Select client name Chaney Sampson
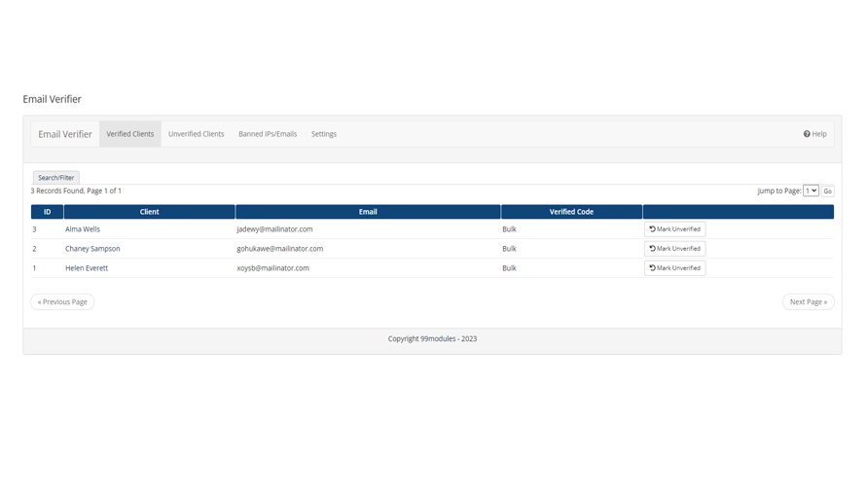868x488 pixels. [x=92, y=249]
